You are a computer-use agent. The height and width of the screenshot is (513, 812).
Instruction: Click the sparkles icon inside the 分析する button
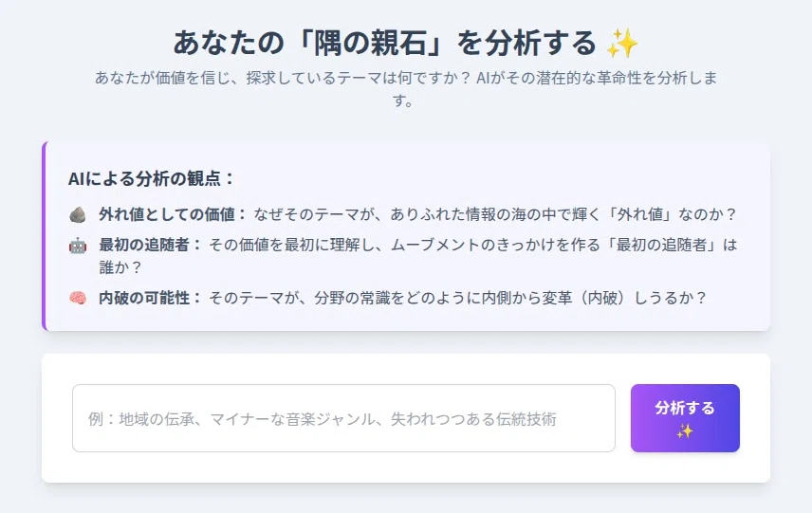(x=685, y=431)
